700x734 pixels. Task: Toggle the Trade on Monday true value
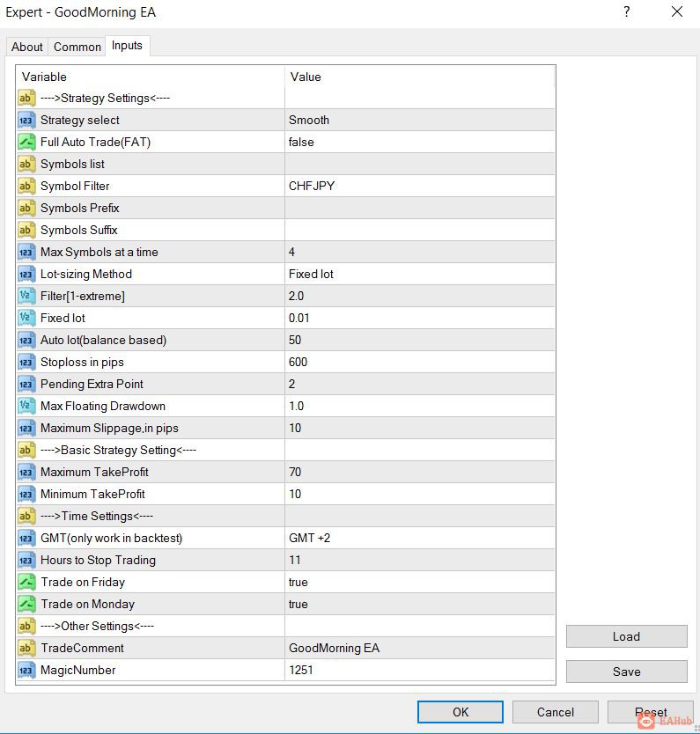pyautogui.click(x=419, y=604)
